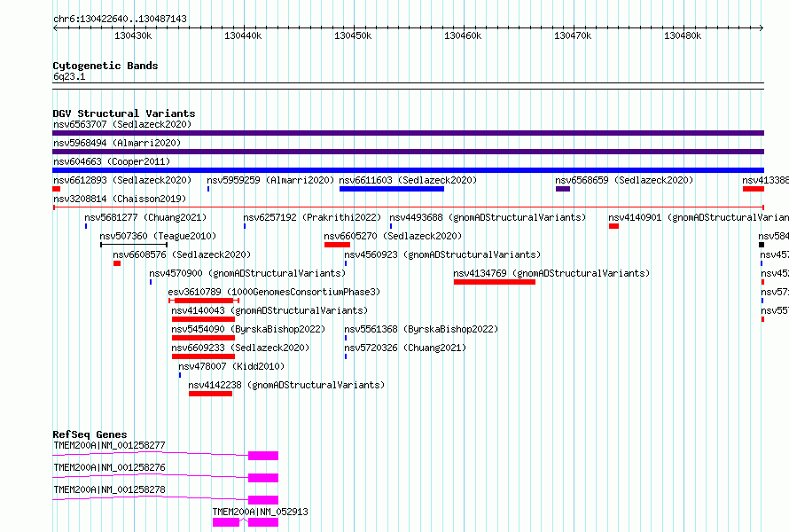The image size is (789, 532).
Task: Click the nsv4493688 gnomAD blue marker
Action: (390, 226)
